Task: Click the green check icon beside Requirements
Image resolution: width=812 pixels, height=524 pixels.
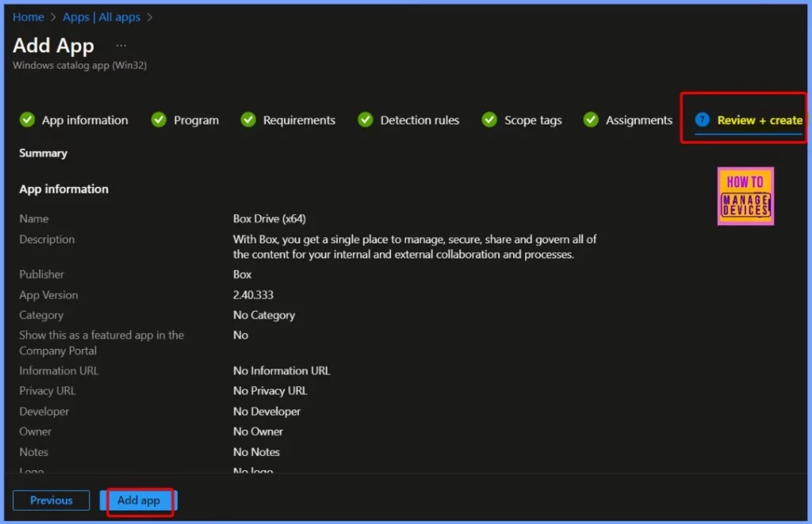Action: pyautogui.click(x=248, y=120)
